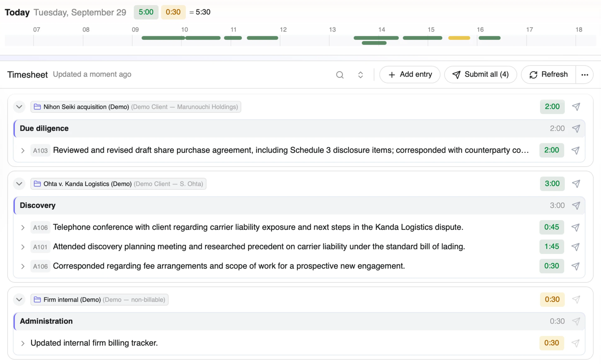601x364 pixels.
Task: Collapse the Nihon Seiki acquisition group
Action: pyautogui.click(x=19, y=107)
